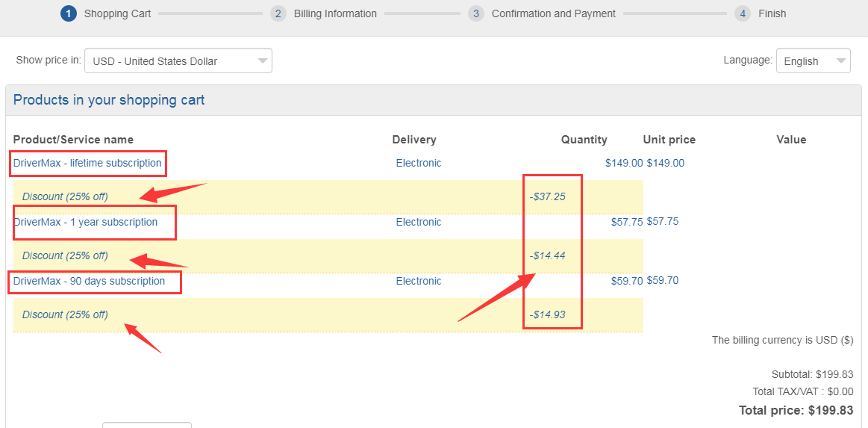This screenshot has height=428, width=868.
Task: Click the Product/Service name column header
Action: coord(73,140)
